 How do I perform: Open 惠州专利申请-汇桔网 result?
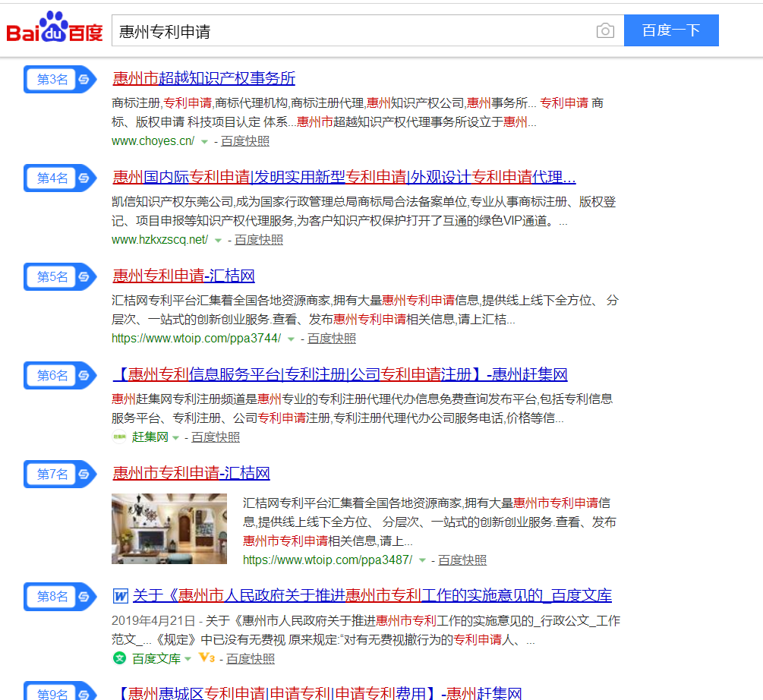(184, 276)
